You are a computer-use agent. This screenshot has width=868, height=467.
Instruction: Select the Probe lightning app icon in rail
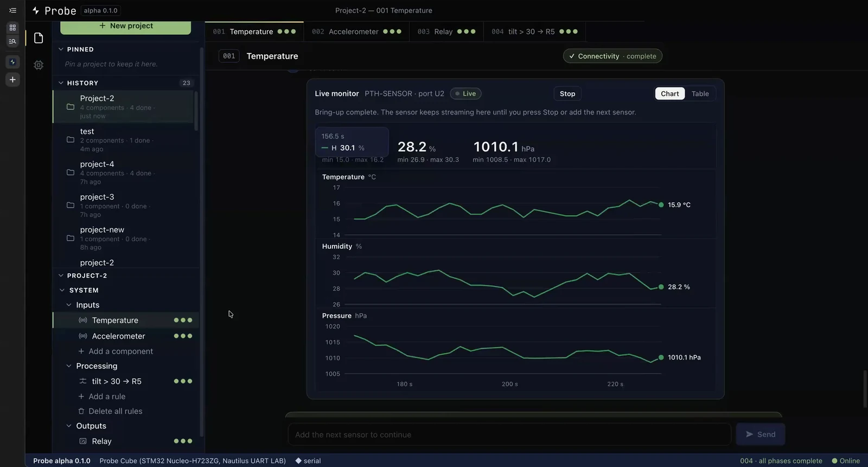(x=12, y=62)
